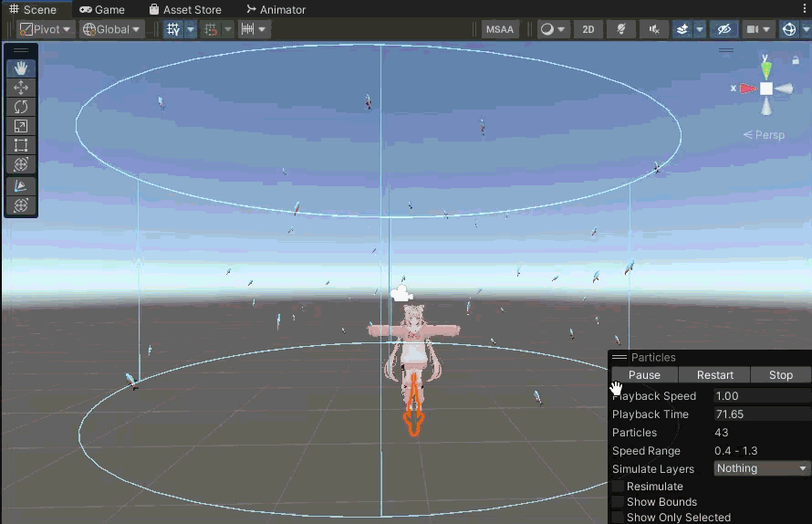Click the Playback Speed field
Screen dimensions: 812x524
point(762,396)
